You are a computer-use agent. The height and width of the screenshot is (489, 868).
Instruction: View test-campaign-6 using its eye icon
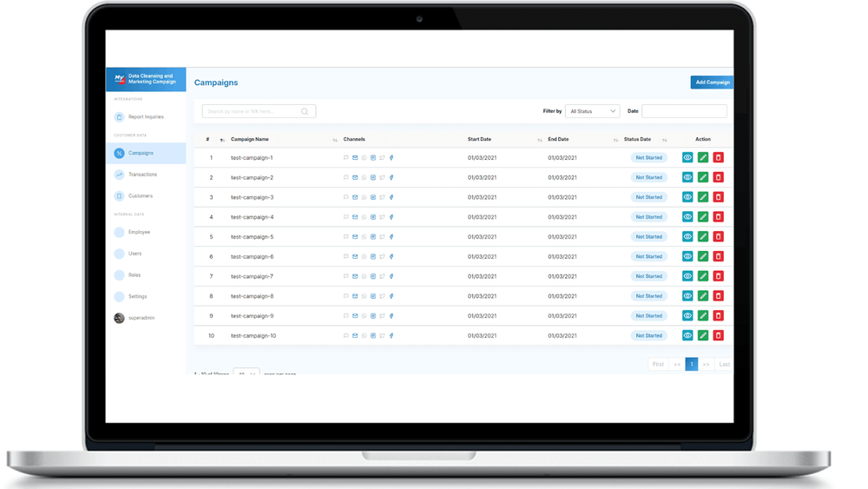(687, 256)
